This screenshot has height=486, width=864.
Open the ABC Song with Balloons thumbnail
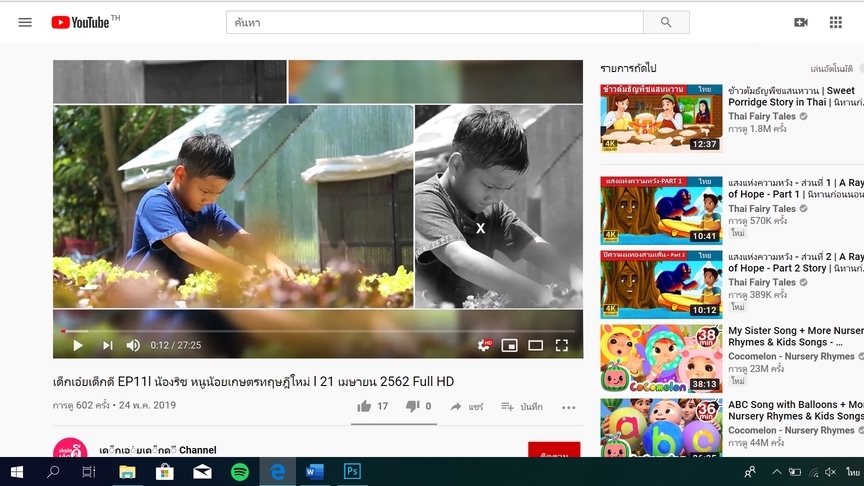(x=661, y=428)
